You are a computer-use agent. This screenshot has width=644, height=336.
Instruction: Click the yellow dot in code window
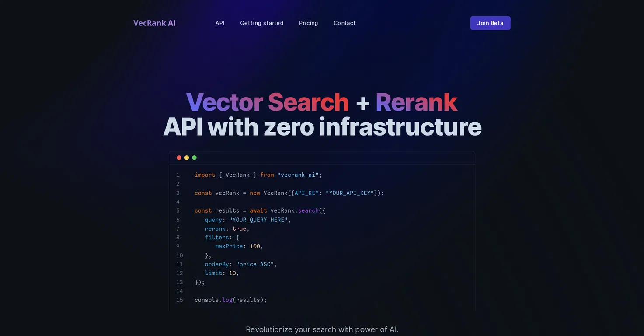(187, 157)
